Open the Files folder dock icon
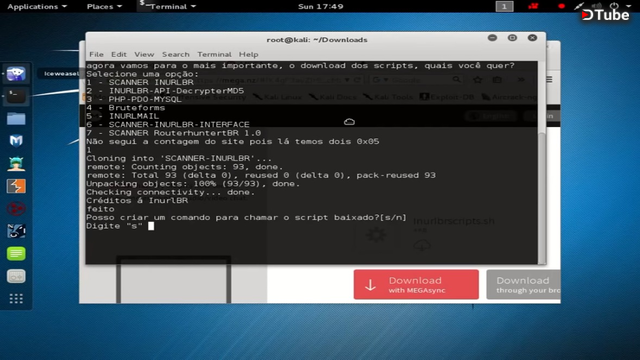The height and width of the screenshot is (360, 640). (x=16, y=119)
